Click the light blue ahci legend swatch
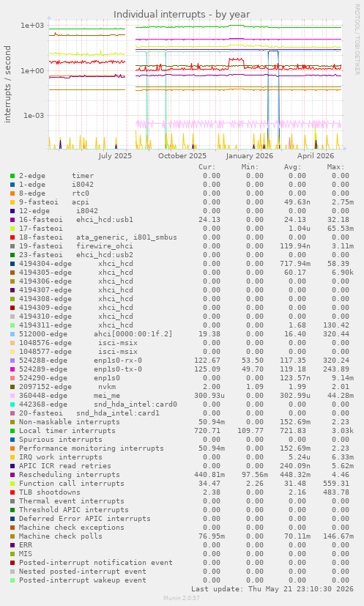Viewport: 364px width, 606px height. coord(12,334)
